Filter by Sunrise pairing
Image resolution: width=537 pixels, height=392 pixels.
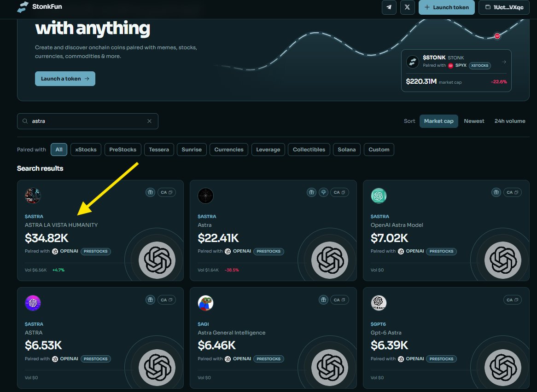[x=192, y=150]
